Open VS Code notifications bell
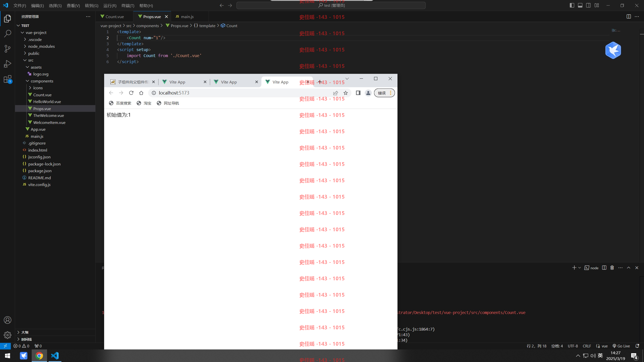 (x=637, y=346)
